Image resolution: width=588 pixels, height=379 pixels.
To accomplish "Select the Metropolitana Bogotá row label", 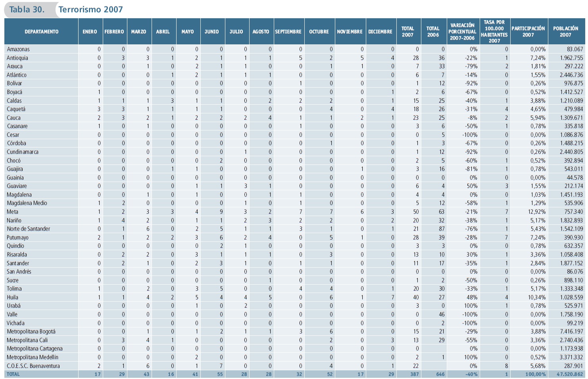I will 31,331.
